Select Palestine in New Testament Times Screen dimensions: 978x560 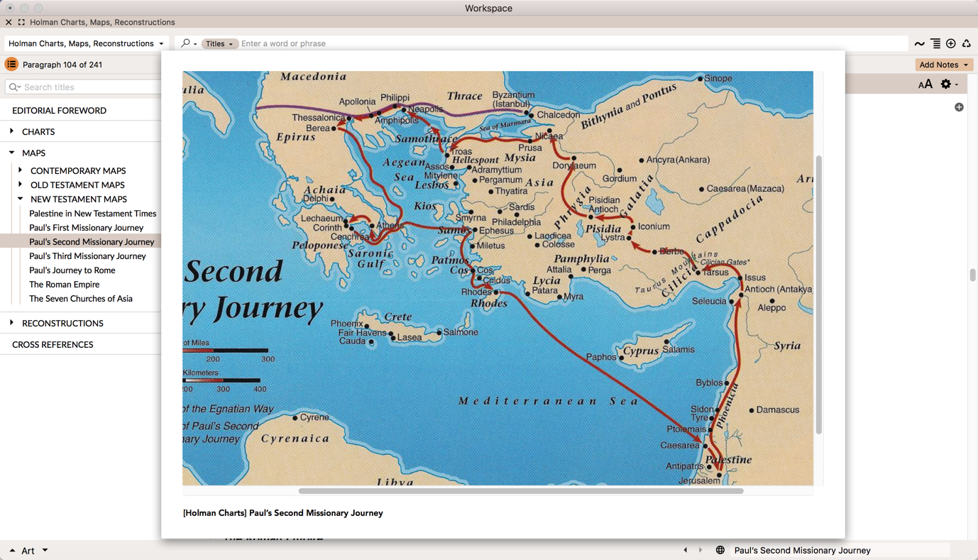point(92,214)
